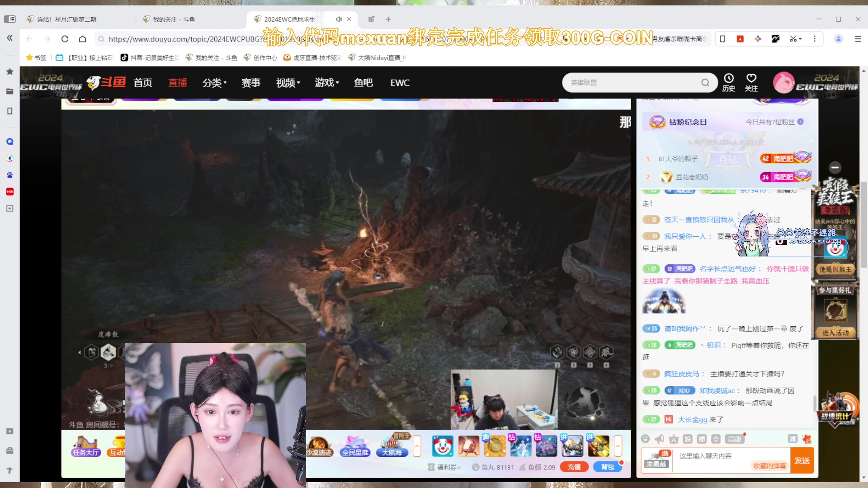Toggle the 令 command button
Viewport: 868px width, 488px height.
click(x=716, y=439)
